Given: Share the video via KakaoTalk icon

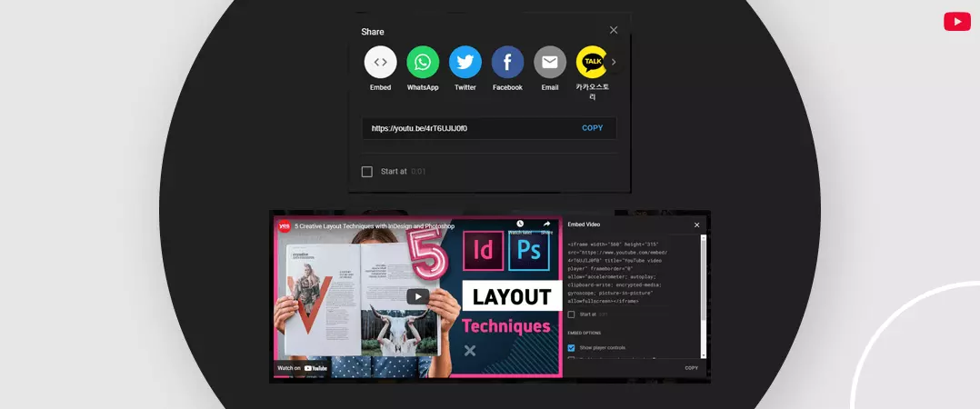Looking at the screenshot, I should click(592, 62).
